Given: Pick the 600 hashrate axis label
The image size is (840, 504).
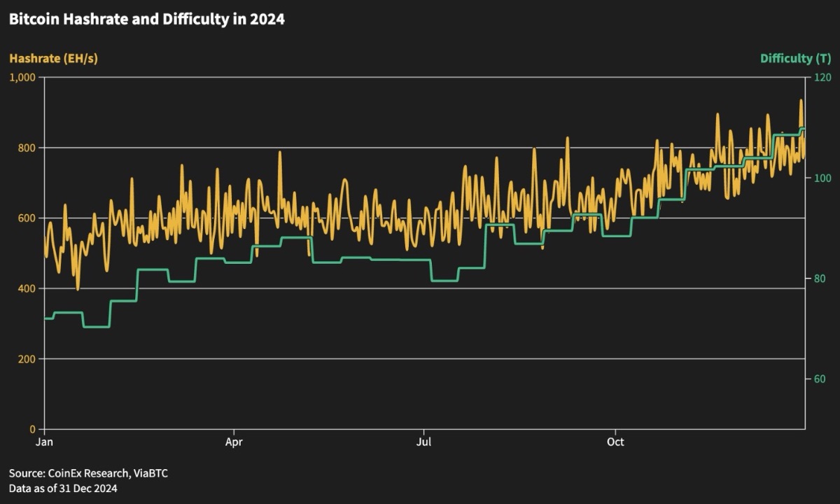Looking at the screenshot, I should pyautogui.click(x=27, y=218).
